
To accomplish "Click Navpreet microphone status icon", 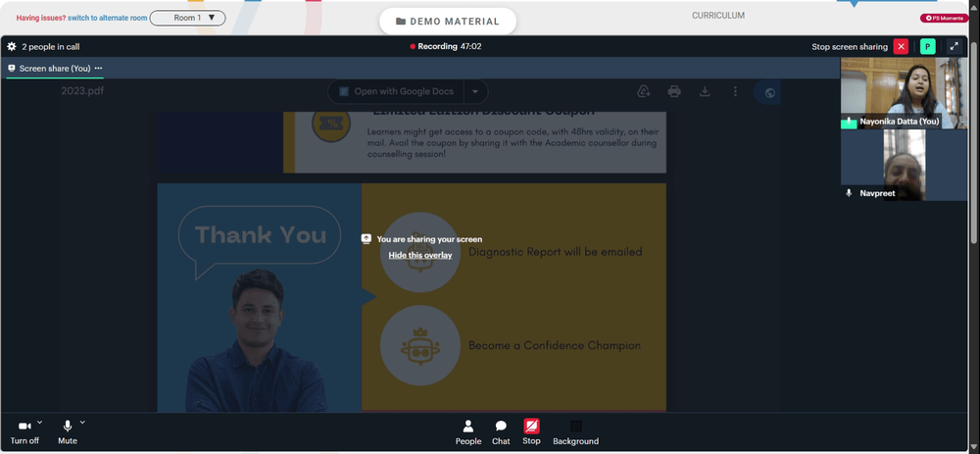I will pyautogui.click(x=849, y=193).
